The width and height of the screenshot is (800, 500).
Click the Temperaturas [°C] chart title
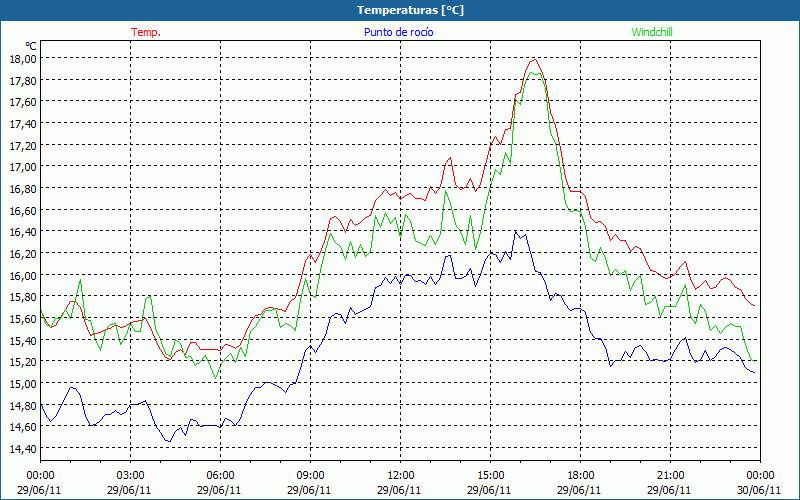point(410,10)
